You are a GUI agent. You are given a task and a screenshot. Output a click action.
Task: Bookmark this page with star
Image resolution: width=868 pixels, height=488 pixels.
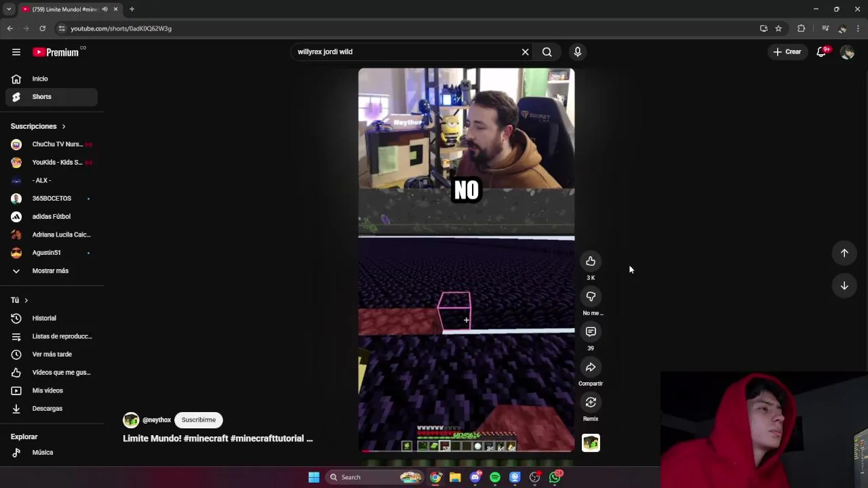[778, 28]
